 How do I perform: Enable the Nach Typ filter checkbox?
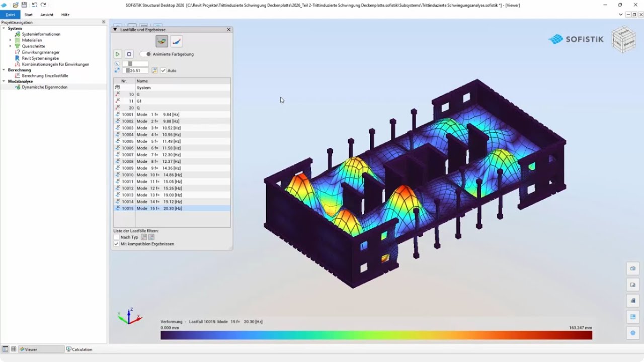click(x=117, y=237)
